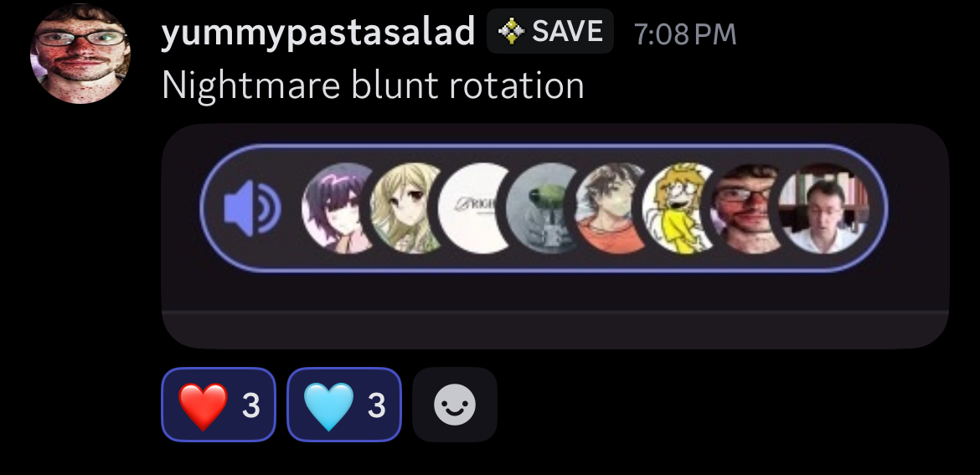
Task: Click the diamond emblem in the SAVE tag
Action: click(511, 31)
